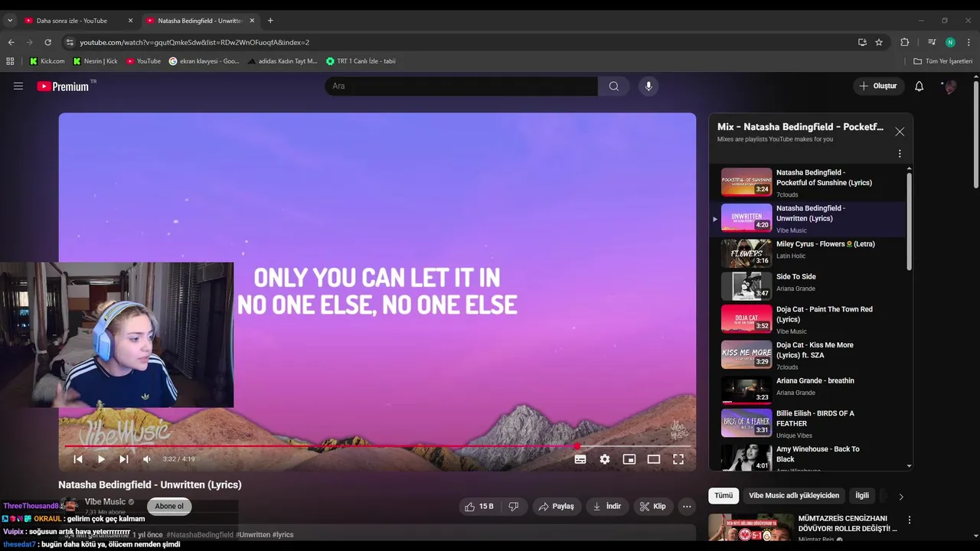Open Chrome profile N avatar
This screenshot has height=551, width=980.
pos(950,43)
